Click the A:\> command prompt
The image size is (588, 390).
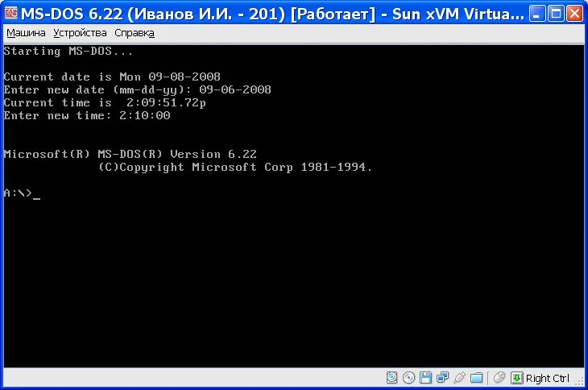pos(18,193)
